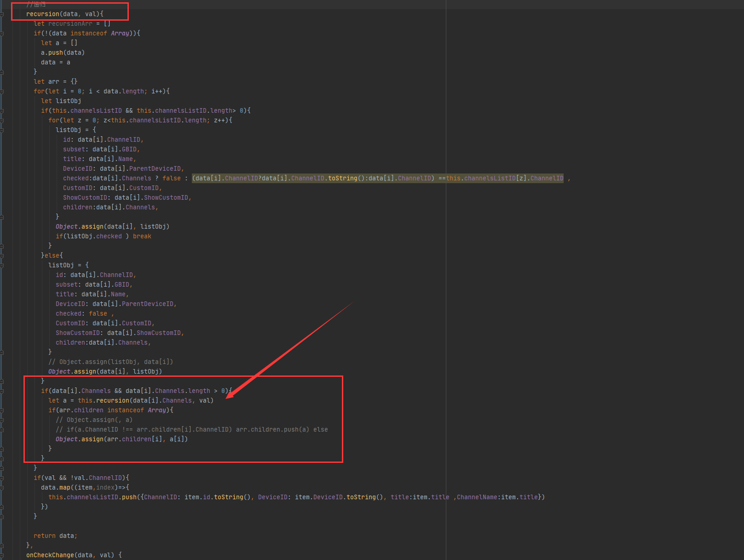
Task: Click the ChannelName key in the pushed object
Action: point(477,497)
